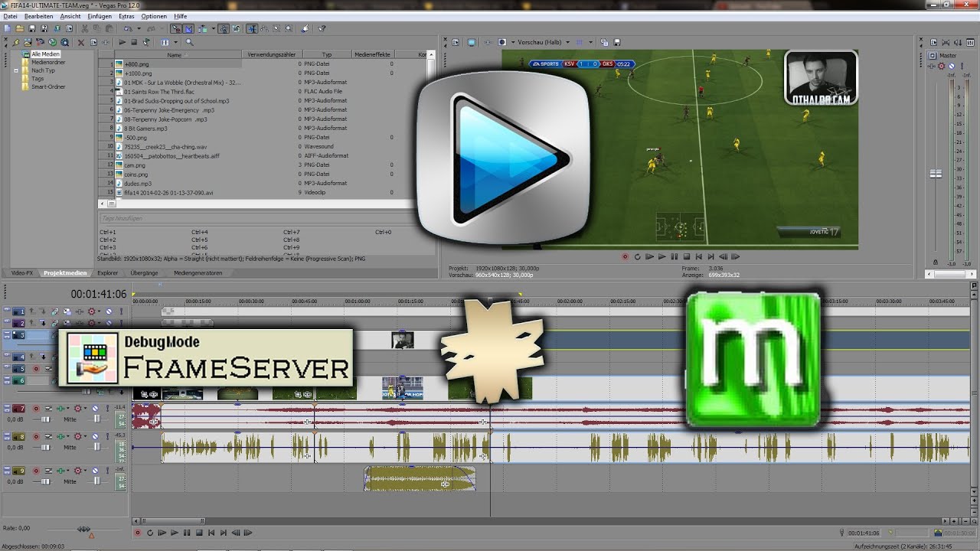Switch to the Übergänge tab
The width and height of the screenshot is (980, 551).
pyautogui.click(x=144, y=272)
